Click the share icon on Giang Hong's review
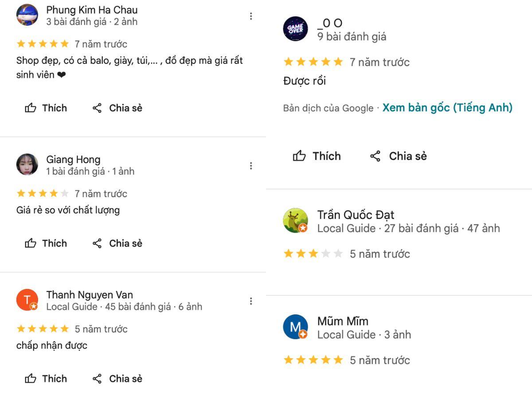 point(97,243)
